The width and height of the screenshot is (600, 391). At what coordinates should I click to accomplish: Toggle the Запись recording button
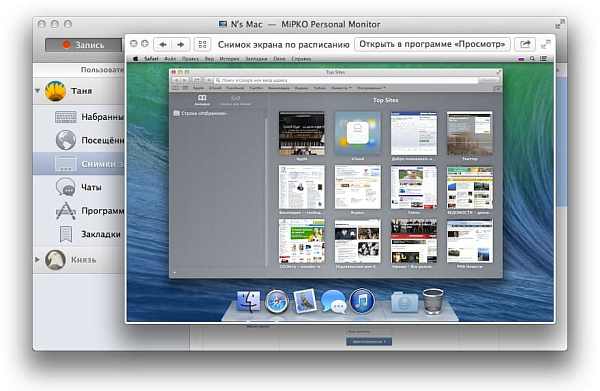pyautogui.click(x=84, y=45)
